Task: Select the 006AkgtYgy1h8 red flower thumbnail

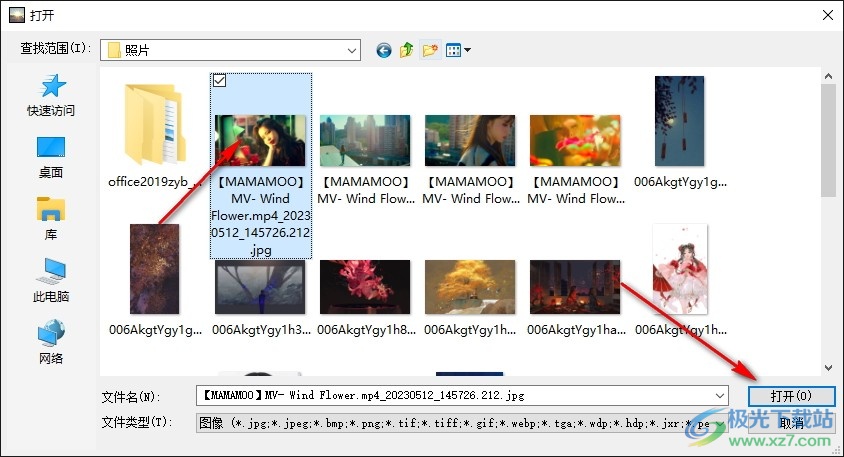Action: [365, 286]
